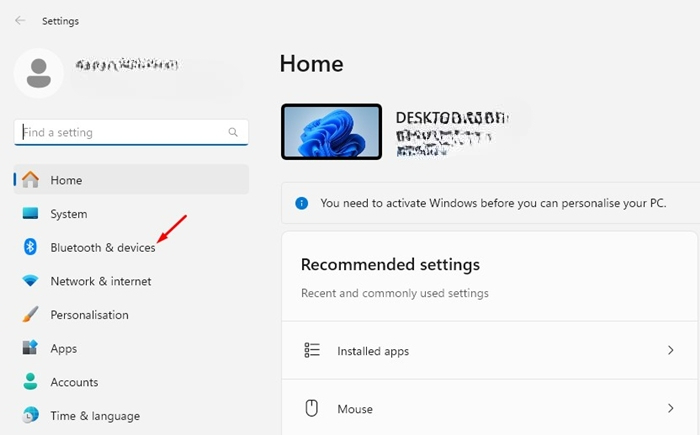Screen dimensions: 700x435
Task: Click the Time & language globe icon
Action: click(x=30, y=415)
